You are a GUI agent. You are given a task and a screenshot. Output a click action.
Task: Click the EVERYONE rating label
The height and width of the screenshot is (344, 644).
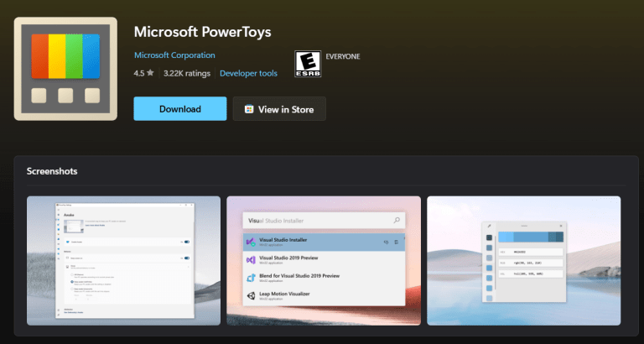point(343,57)
